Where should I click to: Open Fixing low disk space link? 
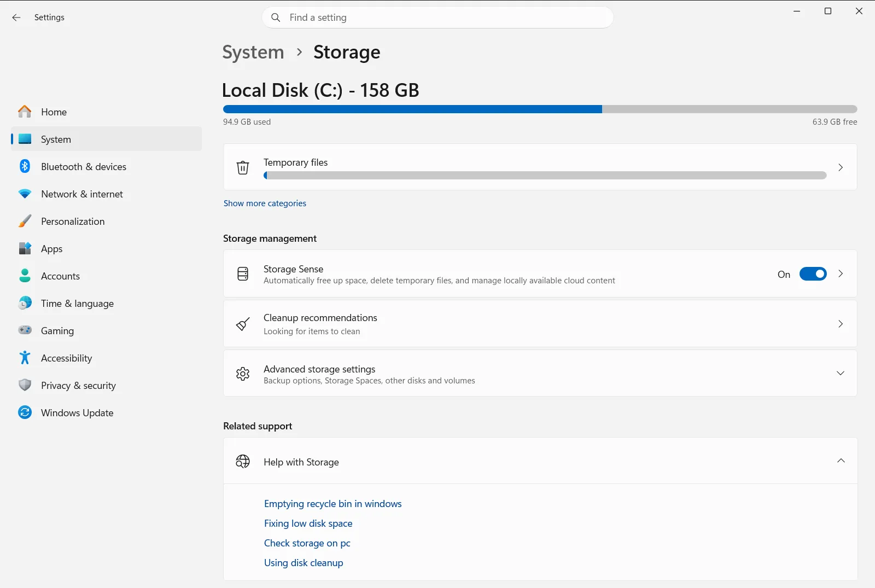[x=308, y=523]
